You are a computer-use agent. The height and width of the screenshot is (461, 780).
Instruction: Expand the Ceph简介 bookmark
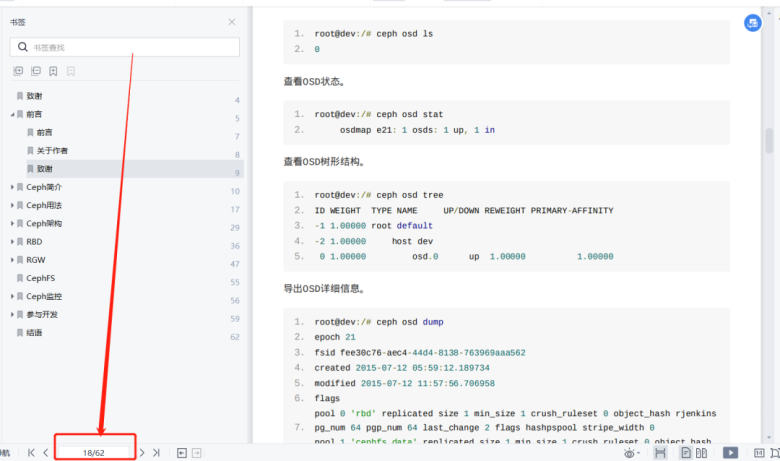tap(12, 187)
